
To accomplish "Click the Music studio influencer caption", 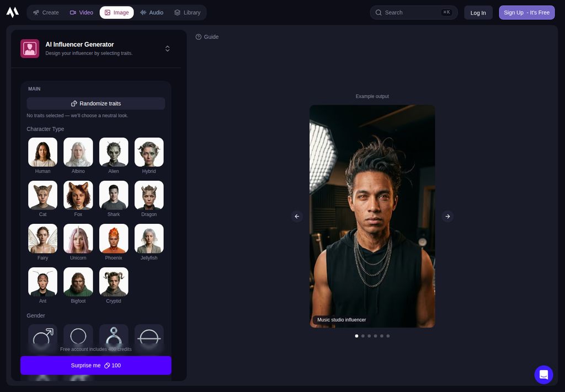I will [x=341, y=320].
